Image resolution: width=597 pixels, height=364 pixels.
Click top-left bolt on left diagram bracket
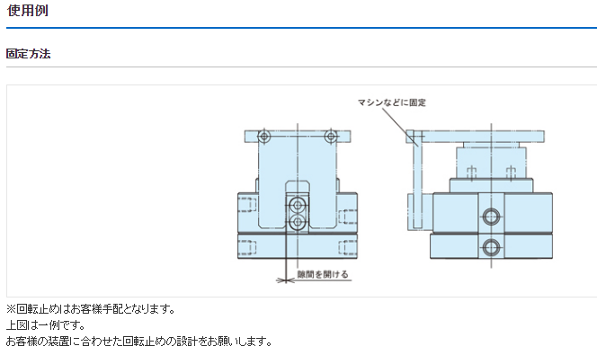pos(263,137)
